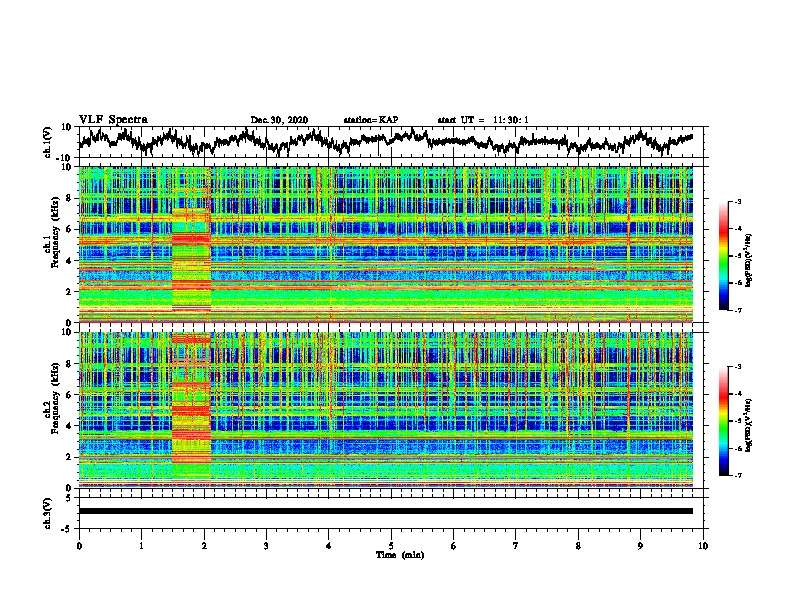Click the time axis tick label "10" at the end
This screenshot has width=792, height=612.
pyautogui.click(x=703, y=546)
